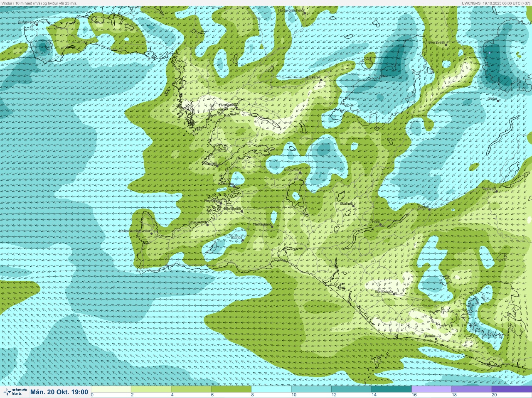The height and width of the screenshot is (398, 532).
Task: Click the UWC/IG-IS model run timestamp text
Action: 496,3
